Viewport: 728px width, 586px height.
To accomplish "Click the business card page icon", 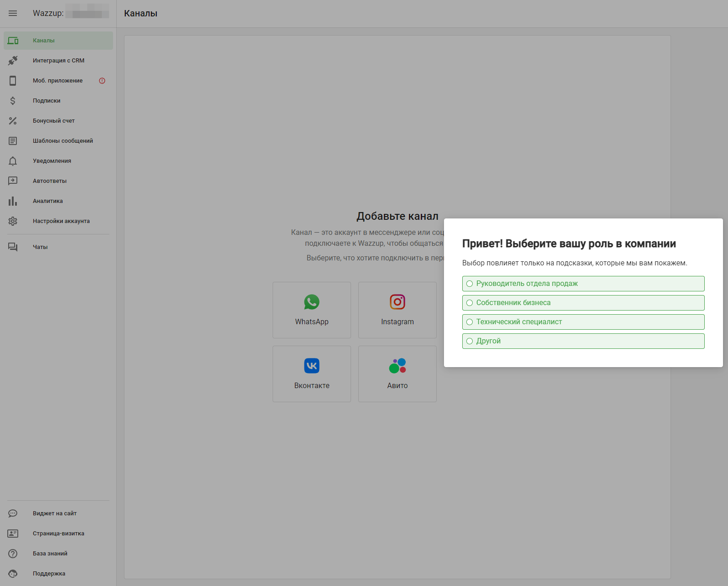I will (x=13, y=534).
